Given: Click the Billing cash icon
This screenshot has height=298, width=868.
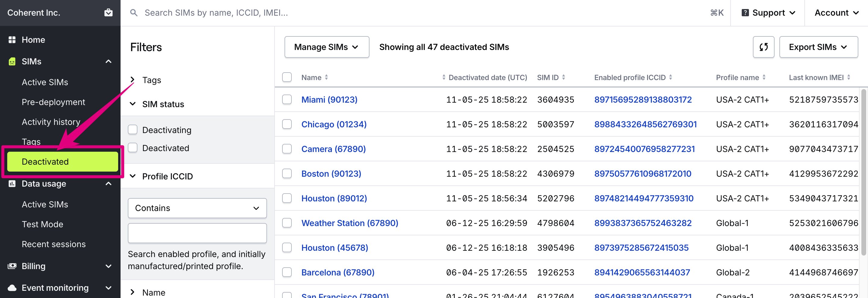Looking at the screenshot, I should click(x=12, y=266).
